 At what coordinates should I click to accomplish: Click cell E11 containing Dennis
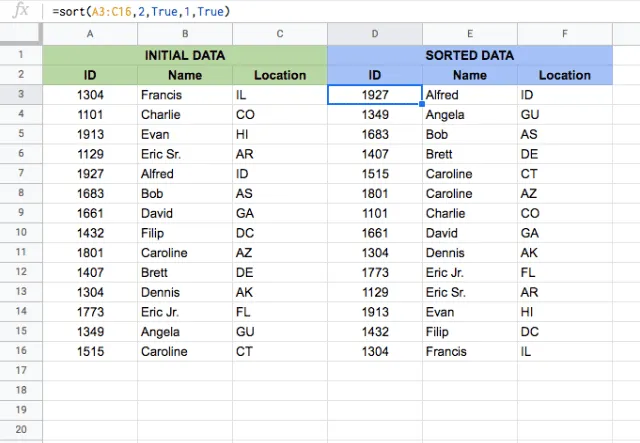click(x=470, y=253)
